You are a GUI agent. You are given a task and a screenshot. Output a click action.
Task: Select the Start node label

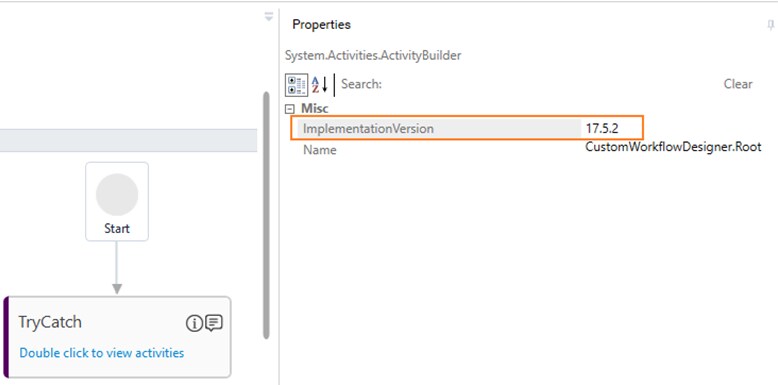click(117, 229)
